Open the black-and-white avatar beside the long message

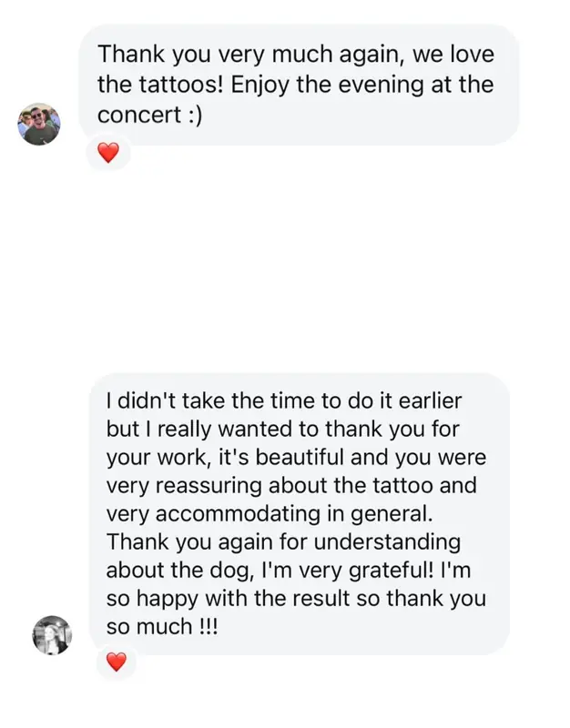pos(51,634)
